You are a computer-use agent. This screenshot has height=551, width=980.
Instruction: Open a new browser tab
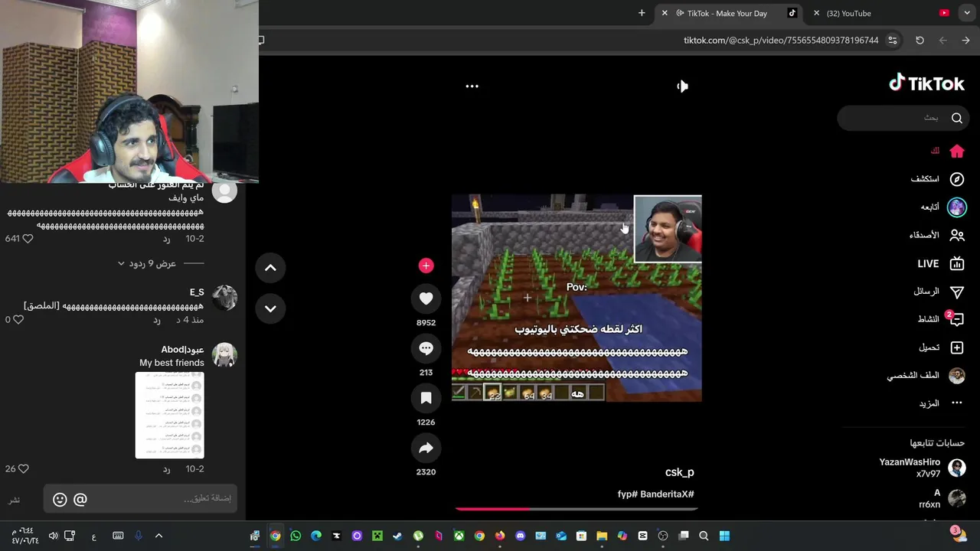coord(642,13)
